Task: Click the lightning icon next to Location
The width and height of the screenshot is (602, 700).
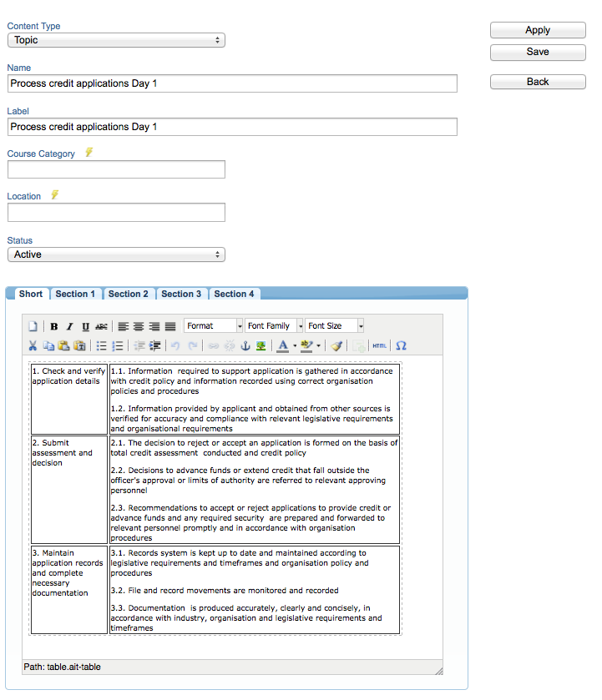Action: (54, 194)
